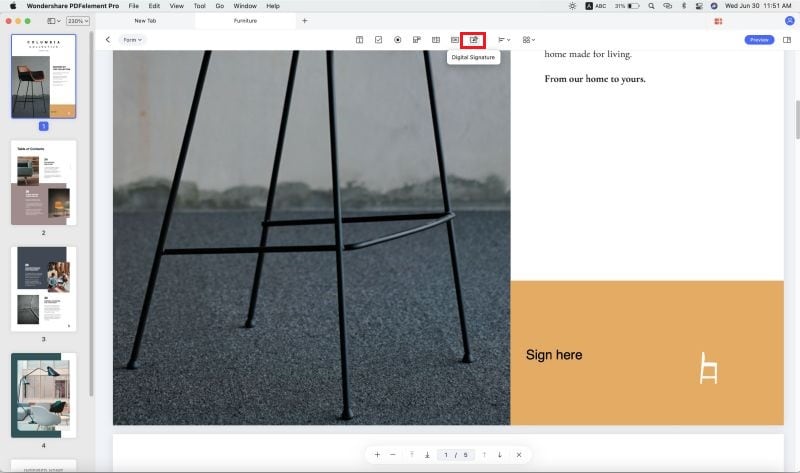800x473 pixels.
Task: Open the Help menu
Action: pos(273,6)
